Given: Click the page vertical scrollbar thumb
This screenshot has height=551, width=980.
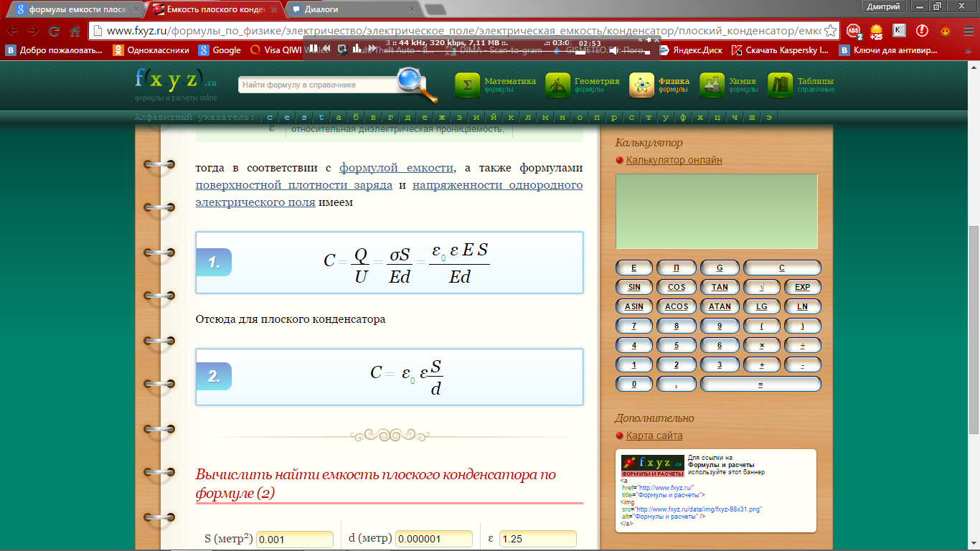Looking at the screenshot, I should click(974, 330).
